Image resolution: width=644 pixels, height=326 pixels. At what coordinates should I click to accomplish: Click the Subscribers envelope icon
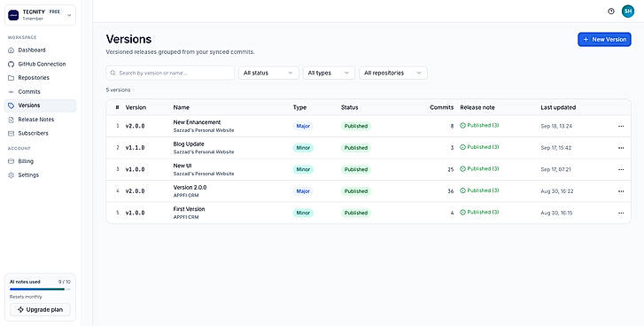12,134
